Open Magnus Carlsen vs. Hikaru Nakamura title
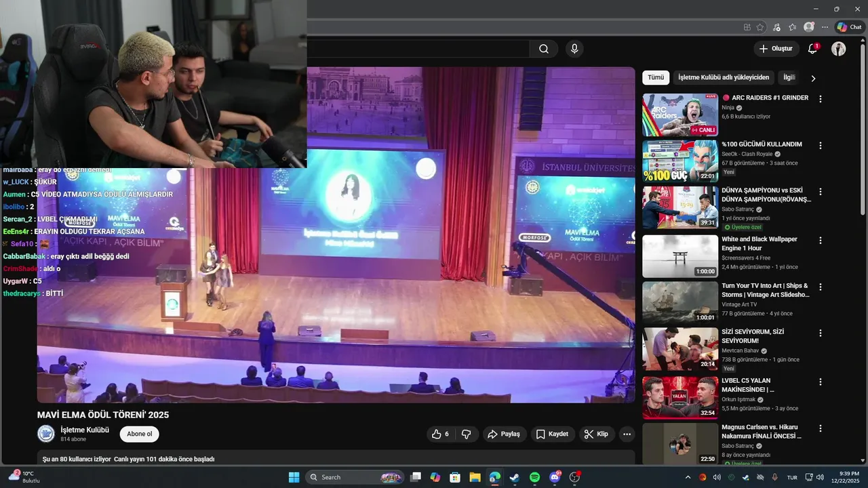The image size is (868, 488). (762, 432)
